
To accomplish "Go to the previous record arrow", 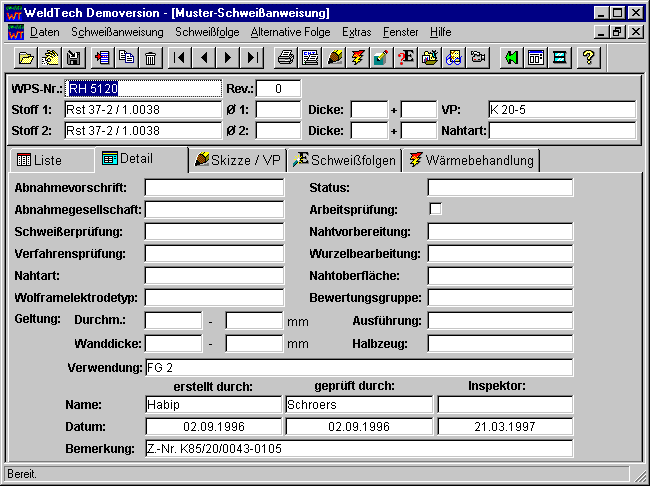I will [x=205, y=58].
